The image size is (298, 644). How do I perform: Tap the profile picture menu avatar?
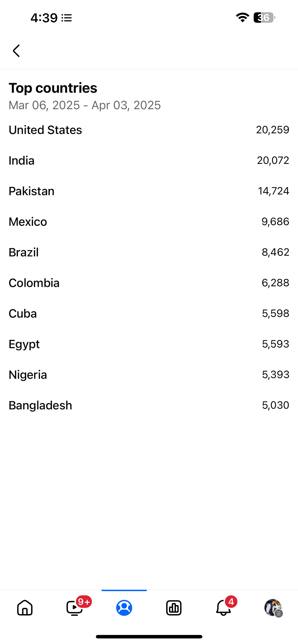click(273, 608)
